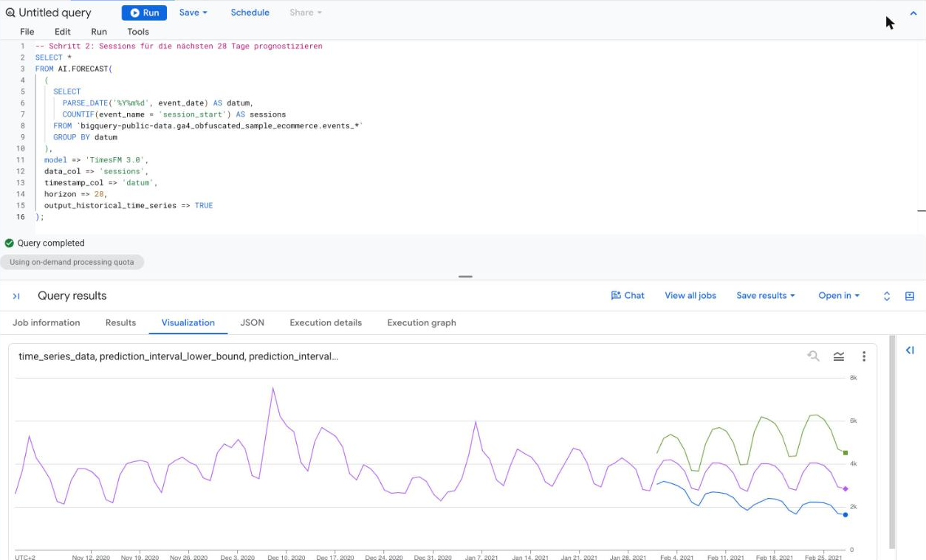Click the Schedule button
The width and height of the screenshot is (926, 560).
pyautogui.click(x=250, y=13)
